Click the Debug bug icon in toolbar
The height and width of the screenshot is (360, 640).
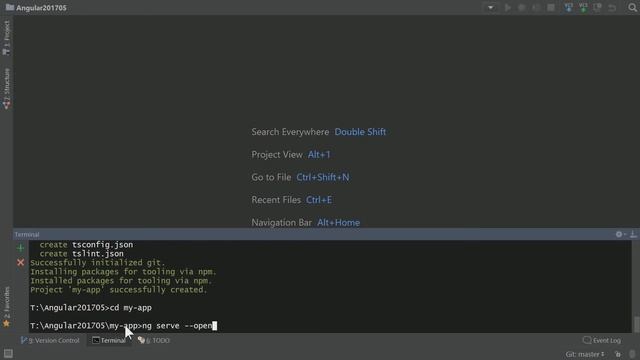tap(522, 7)
